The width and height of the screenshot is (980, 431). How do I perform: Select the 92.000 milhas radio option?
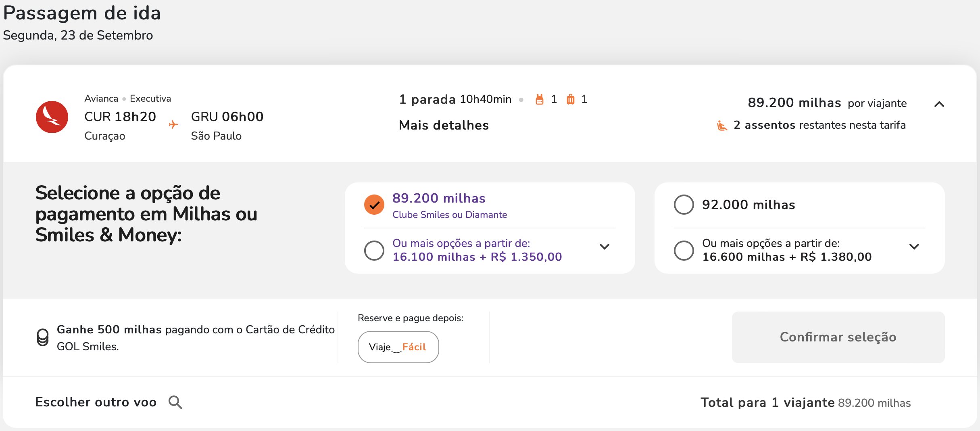point(684,205)
